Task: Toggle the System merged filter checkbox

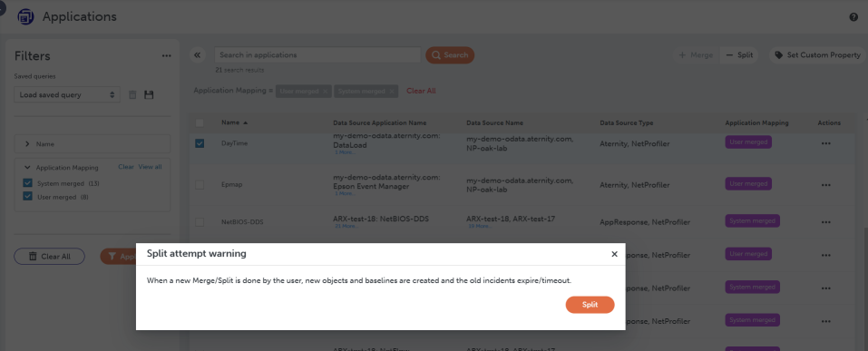Action: tap(27, 183)
